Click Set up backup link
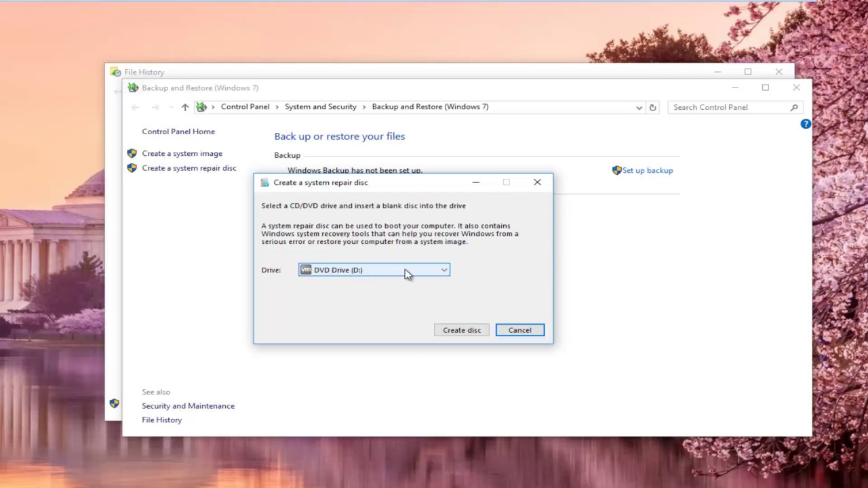The height and width of the screenshot is (488, 868). coord(648,170)
